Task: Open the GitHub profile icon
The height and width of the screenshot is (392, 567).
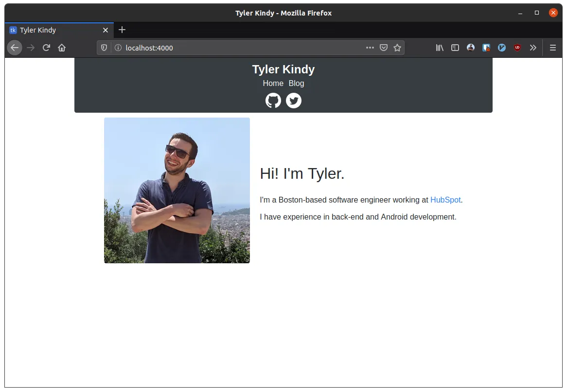Action: tap(273, 101)
